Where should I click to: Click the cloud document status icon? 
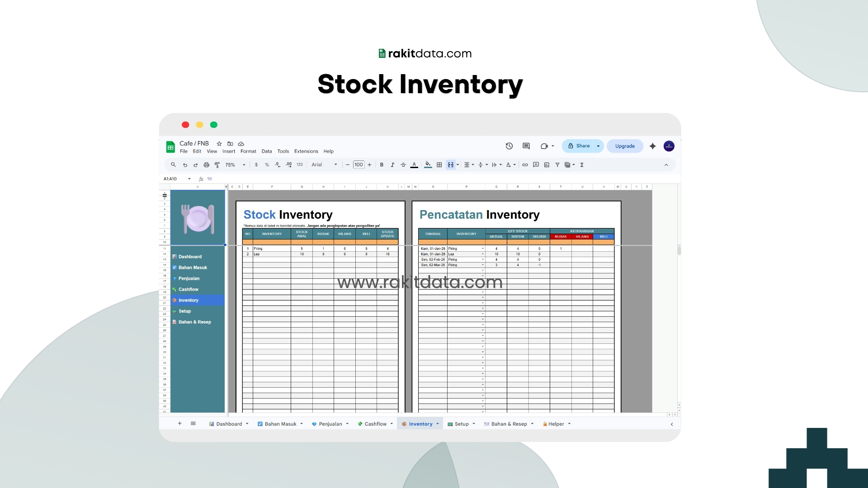click(241, 144)
